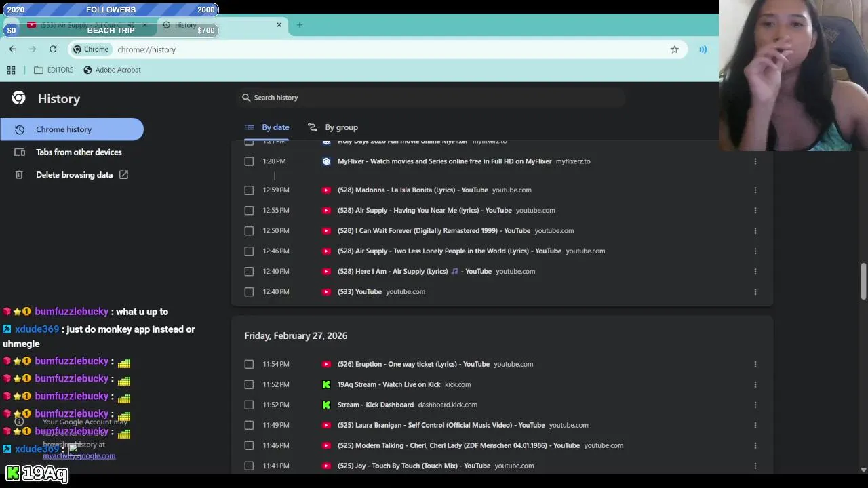Click the vertical scrollbar thumb

click(863, 281)
